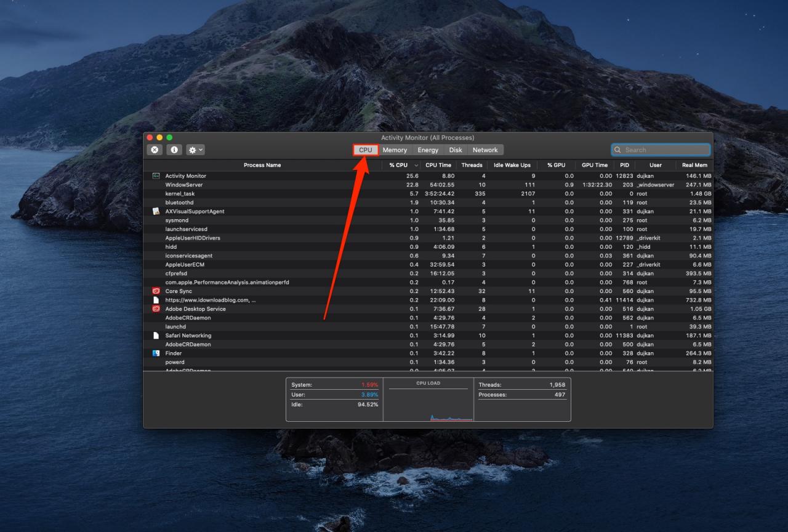Select the Safari Networking document icon

tap(156, 336)
